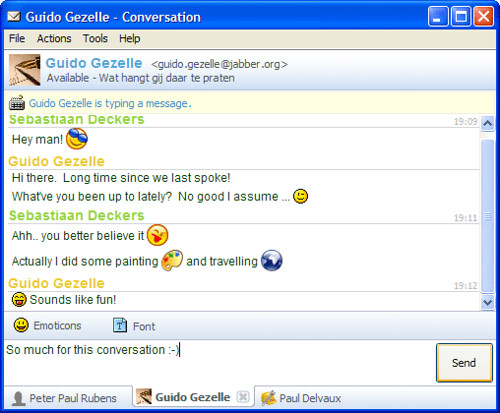Open the Actions menu
This screenshot has width=500, height=413.
tap(54, 38)
